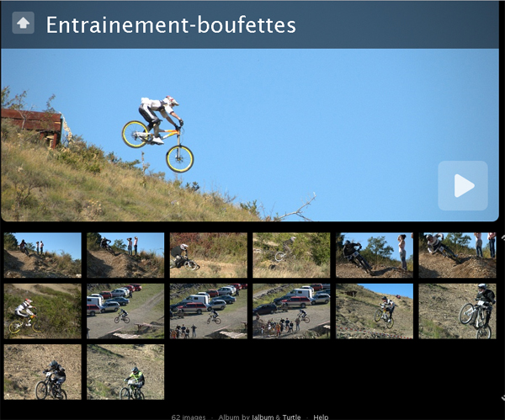Open the Turtle skin link in the footer

click(x=291, y=417)
